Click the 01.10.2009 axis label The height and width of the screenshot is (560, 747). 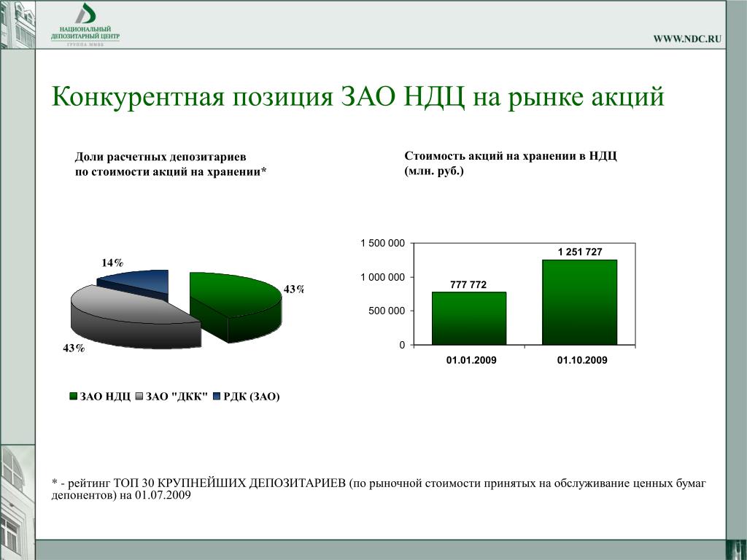582,360
